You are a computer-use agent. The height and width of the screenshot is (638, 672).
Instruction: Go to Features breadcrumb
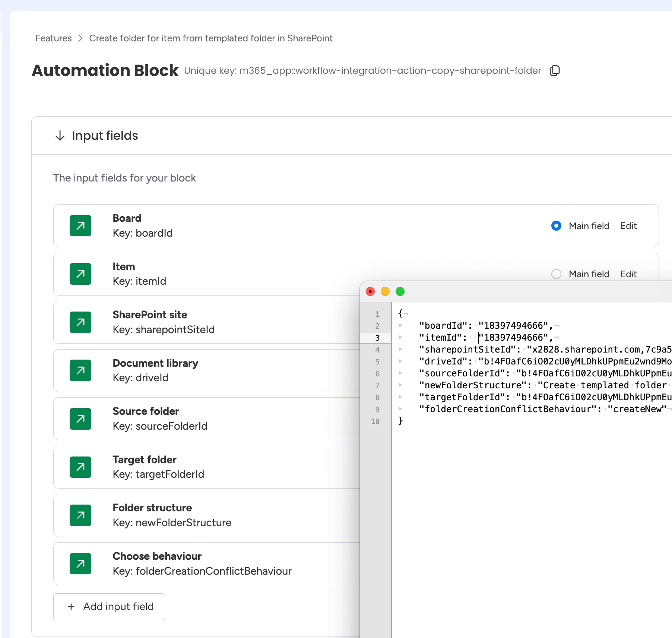click(x=54, y=38)
